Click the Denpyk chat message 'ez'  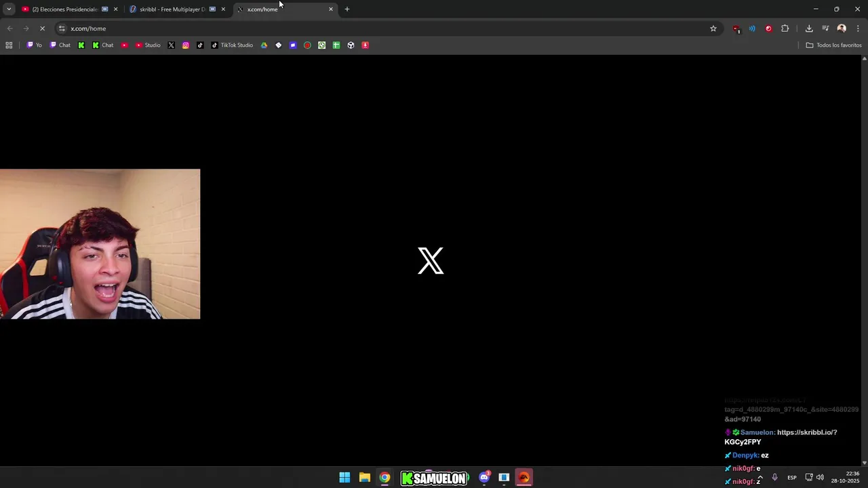(764, 455)
